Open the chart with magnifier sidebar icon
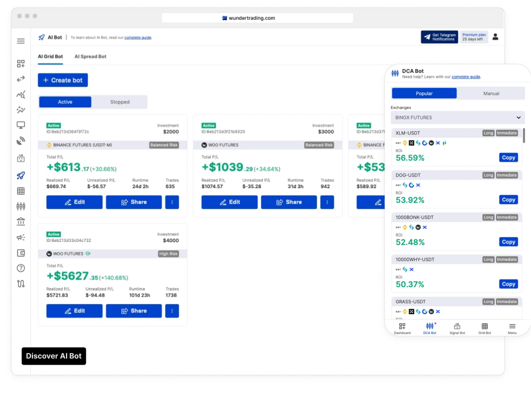531x420 pixels. click(21, 95)
